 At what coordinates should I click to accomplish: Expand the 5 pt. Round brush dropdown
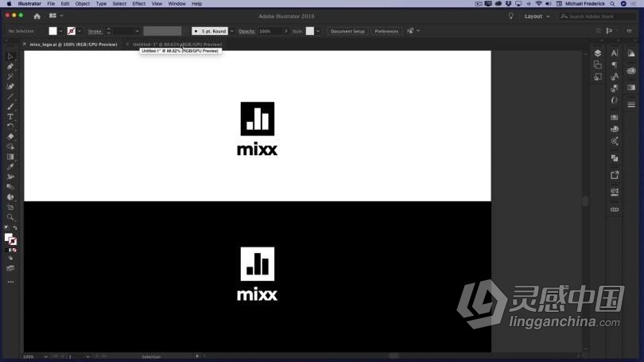click(x=232, y=31)
